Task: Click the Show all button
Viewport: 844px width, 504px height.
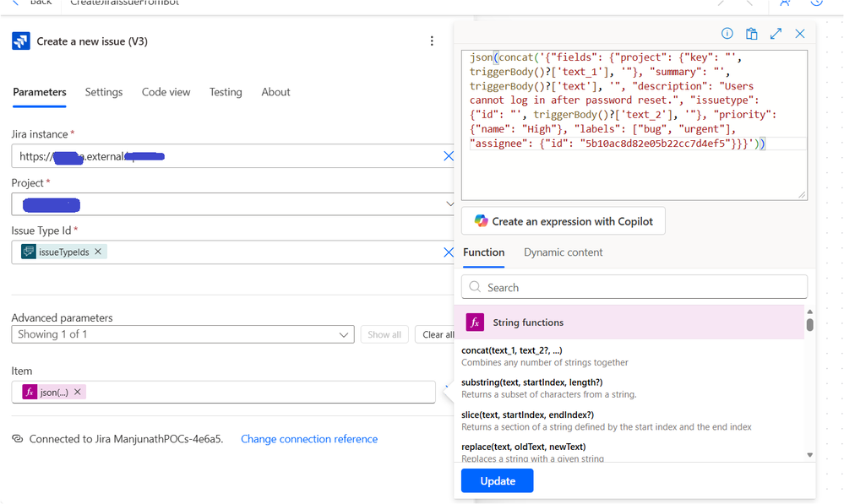Action: click(384, 334)
